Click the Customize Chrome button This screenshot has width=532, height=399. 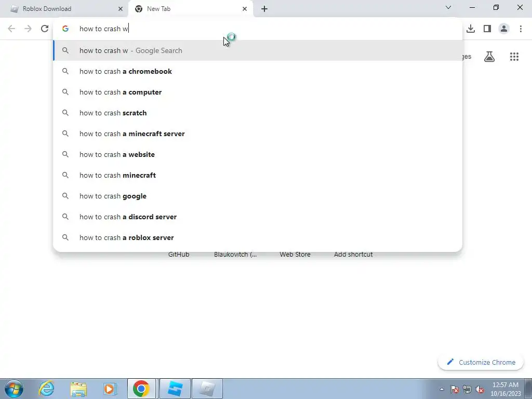pos(482,362)
